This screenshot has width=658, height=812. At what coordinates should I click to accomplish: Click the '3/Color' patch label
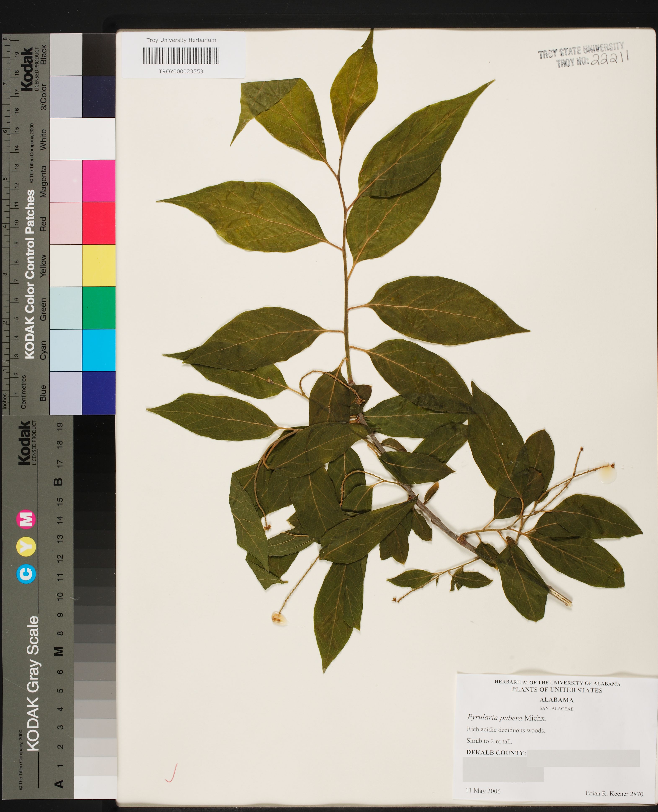(x=43, y=97)
